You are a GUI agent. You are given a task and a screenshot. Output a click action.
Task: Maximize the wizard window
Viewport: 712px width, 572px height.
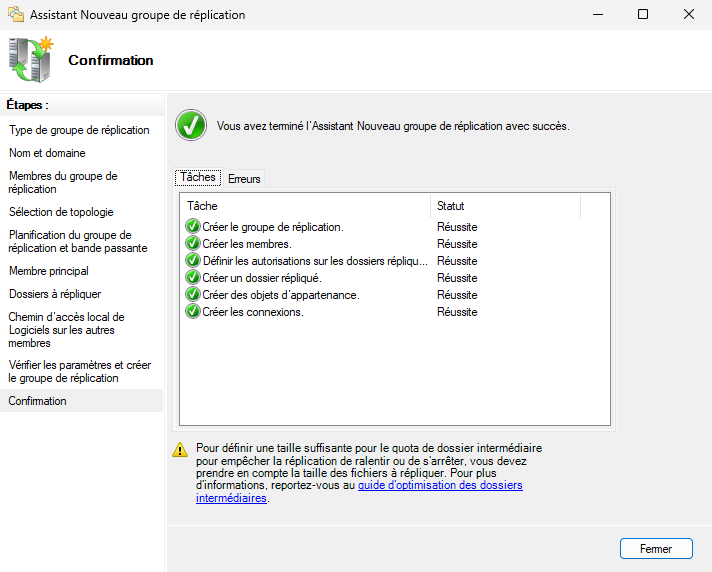pos(643,15)
